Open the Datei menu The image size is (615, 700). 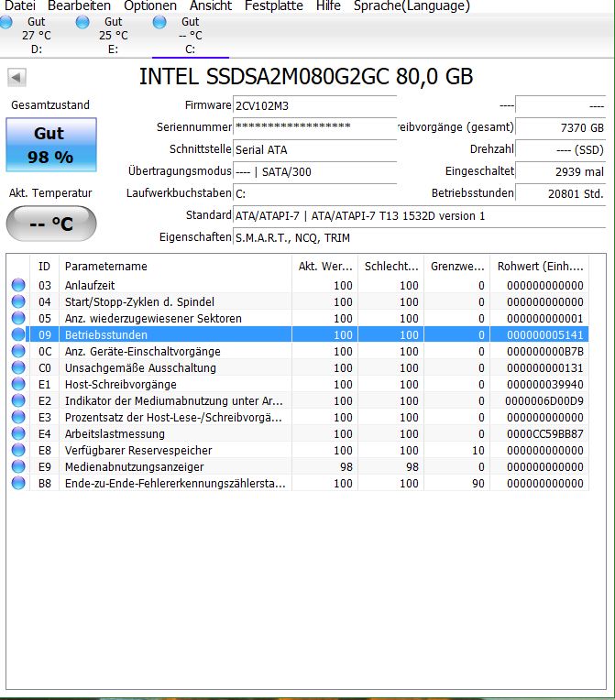pos(19,5)
